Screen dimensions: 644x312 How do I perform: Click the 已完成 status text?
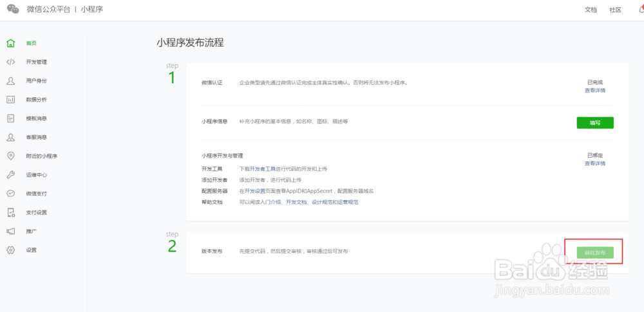(x=595, y=82)
